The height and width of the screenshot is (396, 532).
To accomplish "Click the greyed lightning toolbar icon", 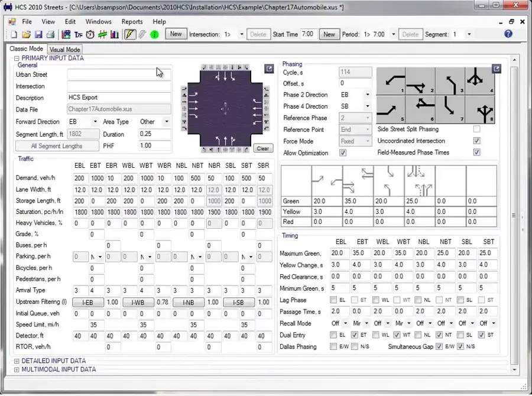I will coord(142,35).
